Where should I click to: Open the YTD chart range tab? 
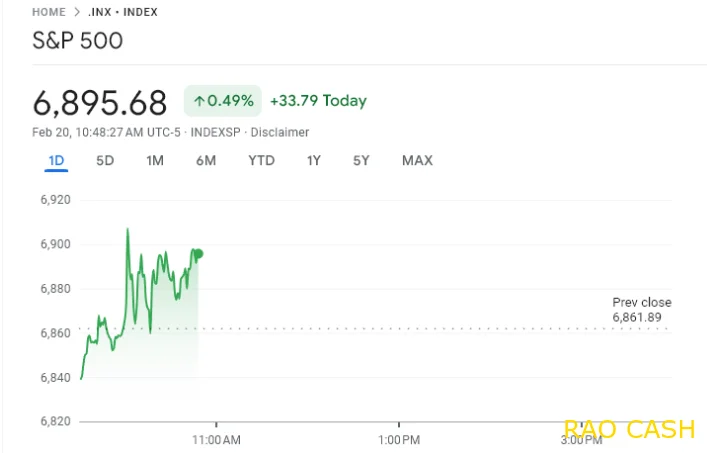click(x=262, y=160)
